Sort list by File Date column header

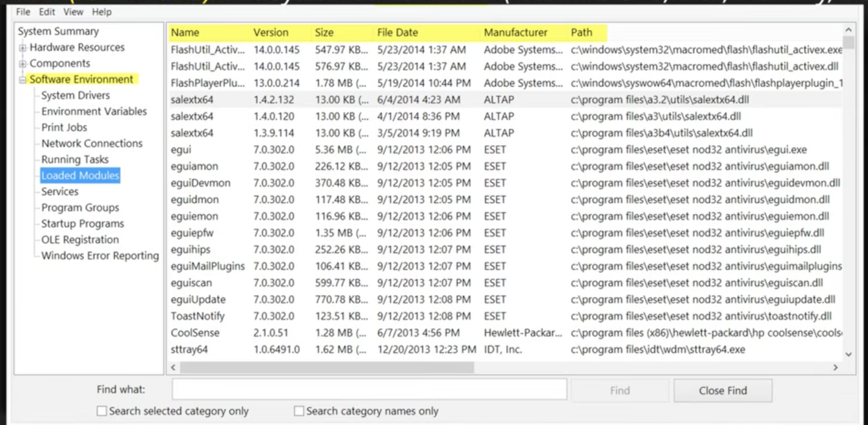427,32
